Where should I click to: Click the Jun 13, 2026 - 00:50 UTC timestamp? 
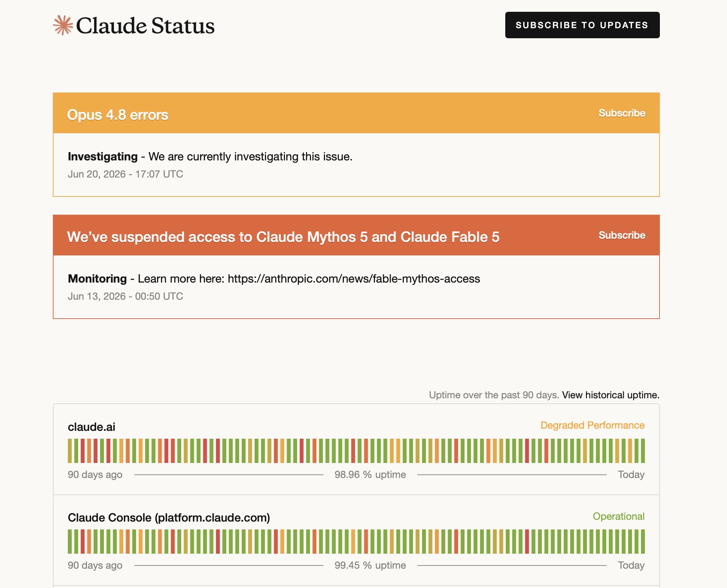[125, 296]
